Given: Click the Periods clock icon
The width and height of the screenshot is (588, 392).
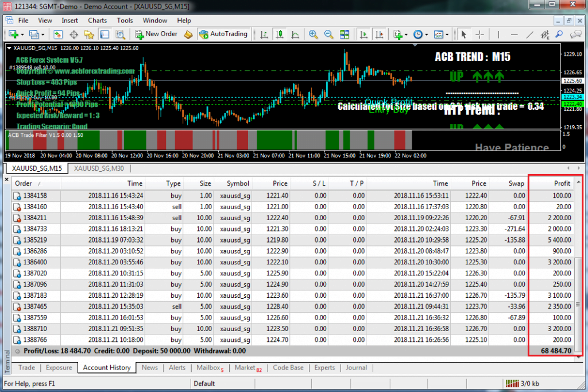Looking at the screenshot, I should (x=418, y=34).
